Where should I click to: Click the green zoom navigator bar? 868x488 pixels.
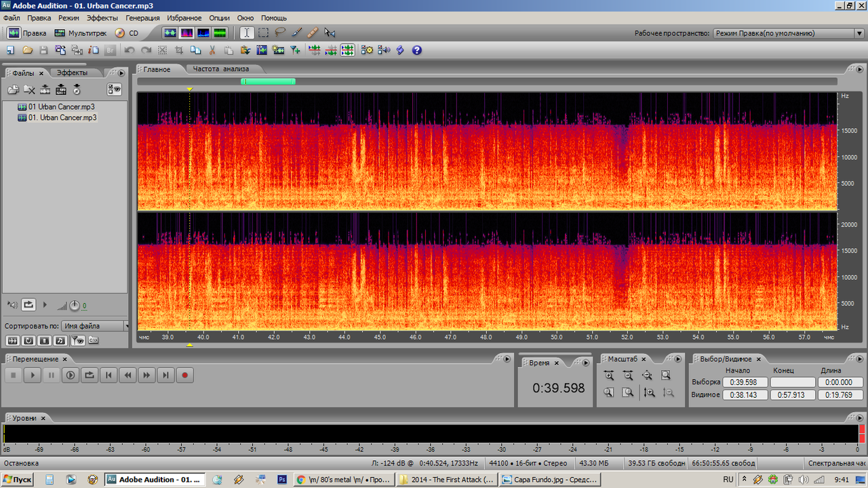268,81
